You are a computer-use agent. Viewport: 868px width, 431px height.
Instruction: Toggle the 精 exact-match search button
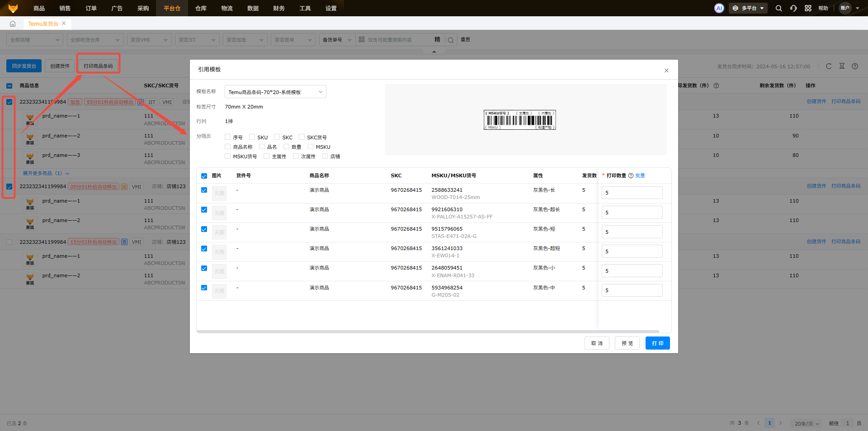tap(437, 40)
